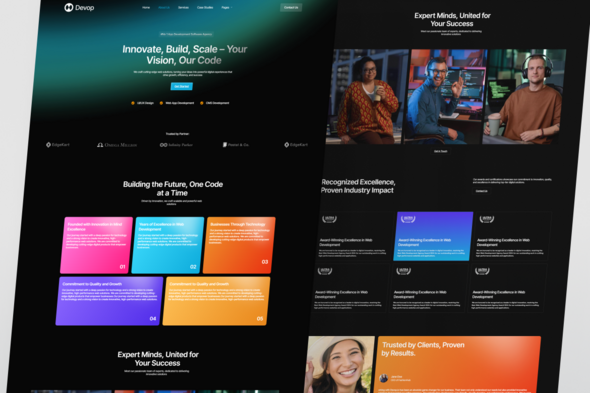Click the Infinity Parker partner logo

tap(176, 145)
